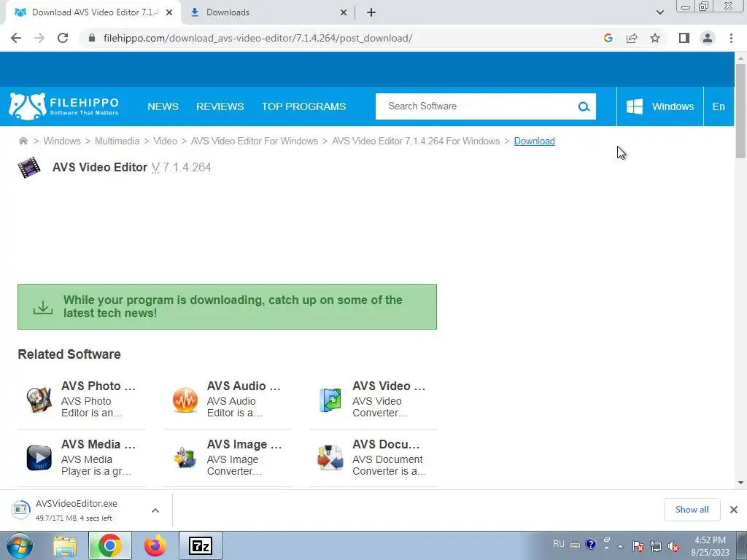This screenshot has height=560, width=747.
Task: Go back with the browser back arrow
Action: point(16,38)
